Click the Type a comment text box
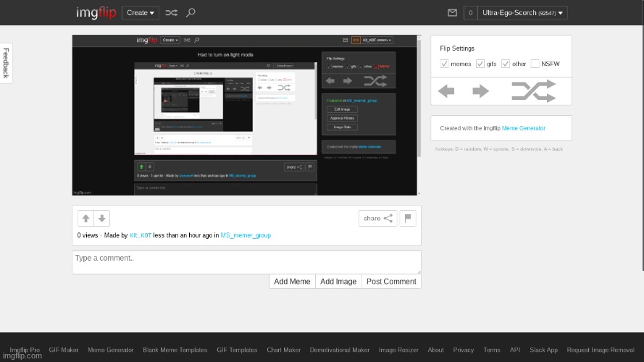The height and width of the screenshot is (362, 644). (246, 262)
